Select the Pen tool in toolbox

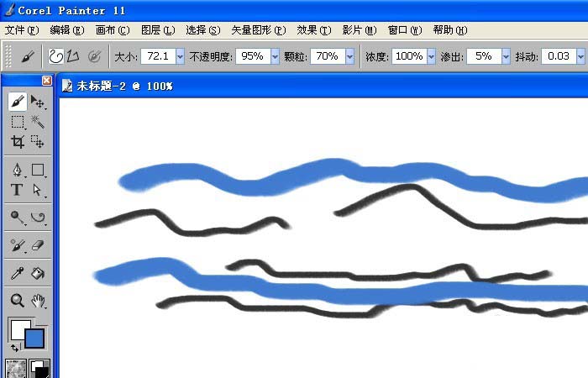click(17, 171)
